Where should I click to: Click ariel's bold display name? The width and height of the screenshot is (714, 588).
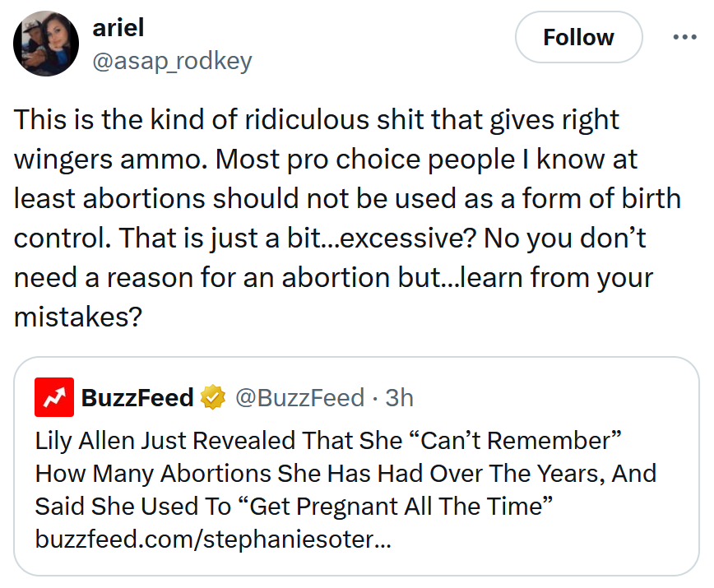(119, 27)
